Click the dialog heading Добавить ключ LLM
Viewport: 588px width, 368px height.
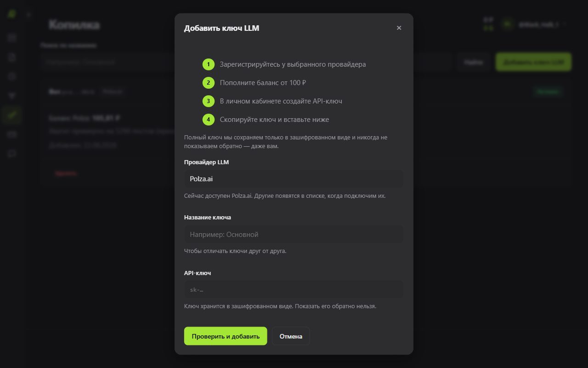pos(222,28)
